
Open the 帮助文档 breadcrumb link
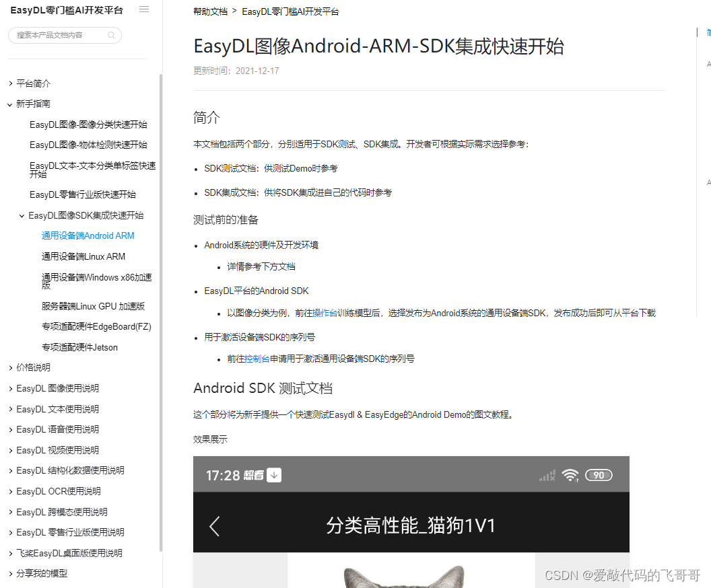(x=210, y=11)
